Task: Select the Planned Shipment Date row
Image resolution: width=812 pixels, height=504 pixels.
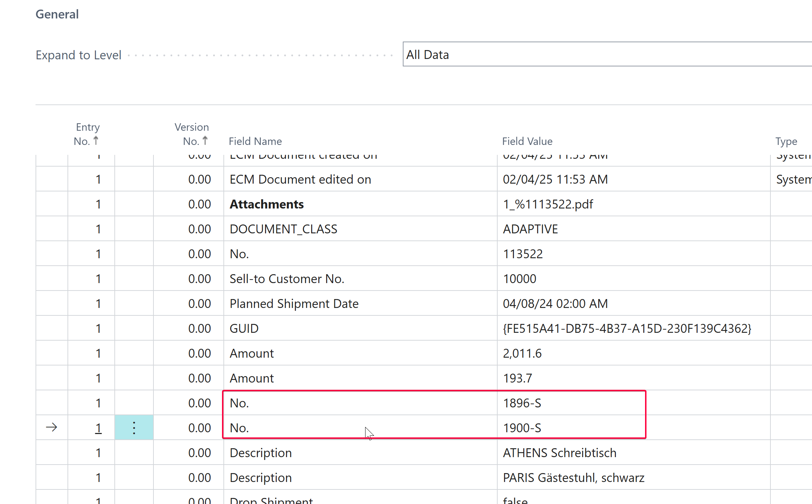Action: [294, 304]
